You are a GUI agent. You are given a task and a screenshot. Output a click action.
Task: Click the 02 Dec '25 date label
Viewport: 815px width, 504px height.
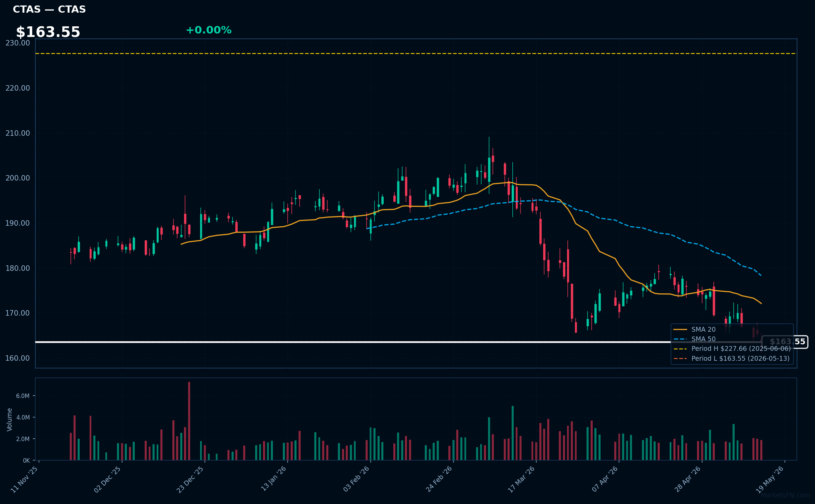107,479
